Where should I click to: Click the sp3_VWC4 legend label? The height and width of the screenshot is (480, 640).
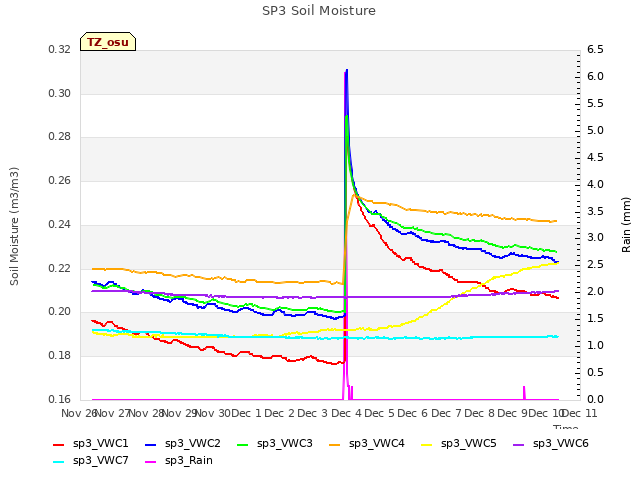click(376, 444)
